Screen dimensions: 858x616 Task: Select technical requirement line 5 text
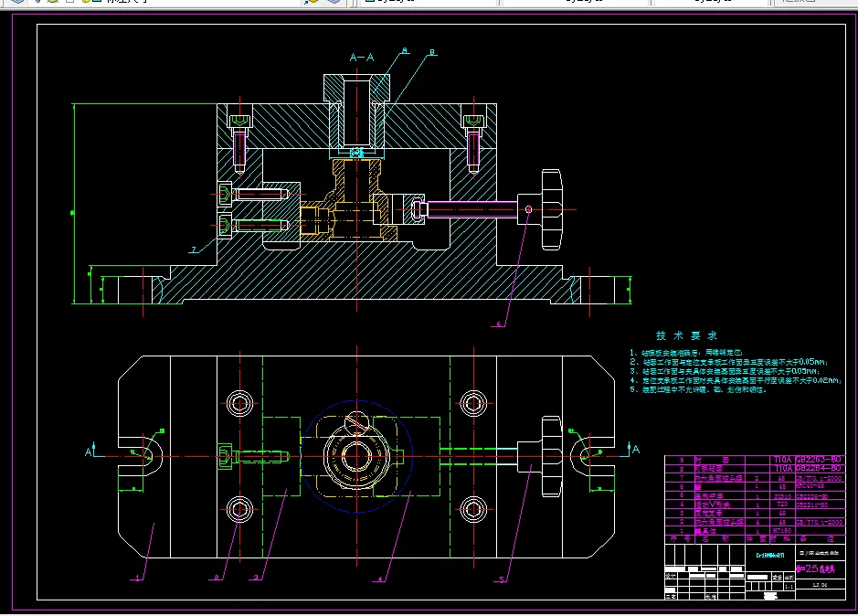(x=698, y=390)
